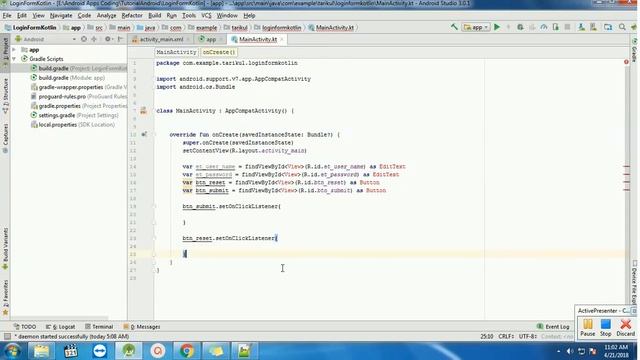640x360 pixels.
Task: Select local.properties file
Action: click(x=73, y=124)
